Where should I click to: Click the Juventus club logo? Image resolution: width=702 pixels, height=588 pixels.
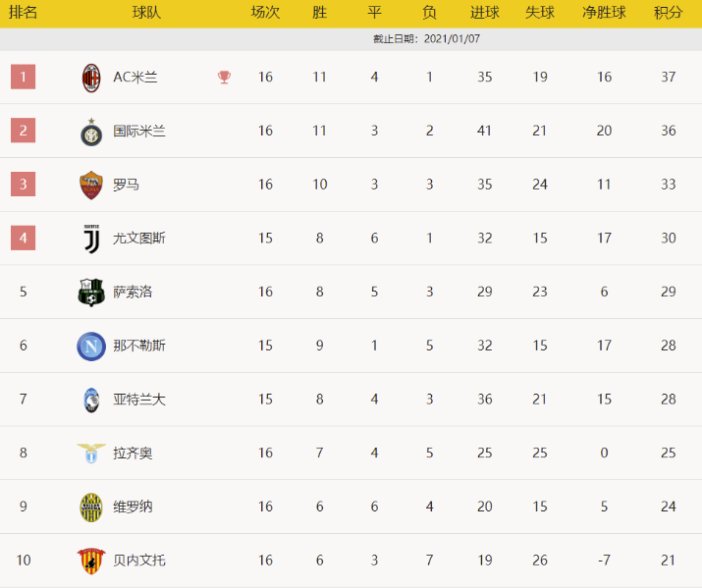(x=91, y=239)
